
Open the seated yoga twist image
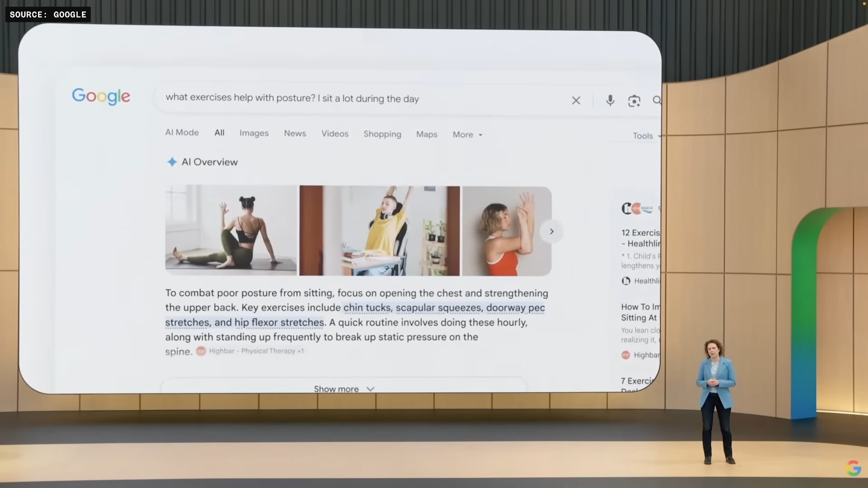(231, 230)
